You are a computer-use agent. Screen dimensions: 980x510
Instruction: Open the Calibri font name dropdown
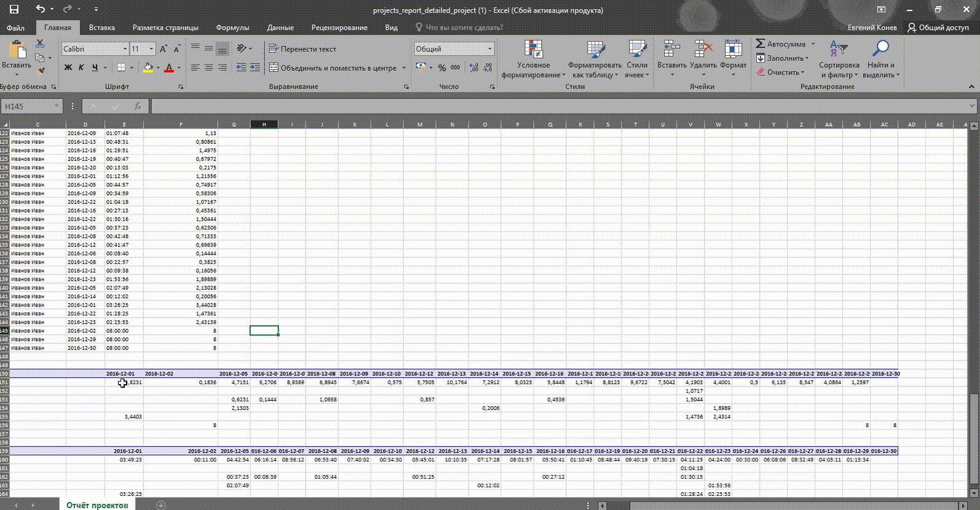[125, 49]
